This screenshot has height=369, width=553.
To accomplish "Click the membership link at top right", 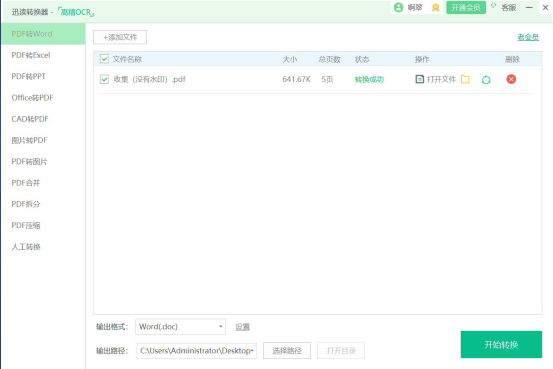I will pyautogui.click(x=528, y=37).
